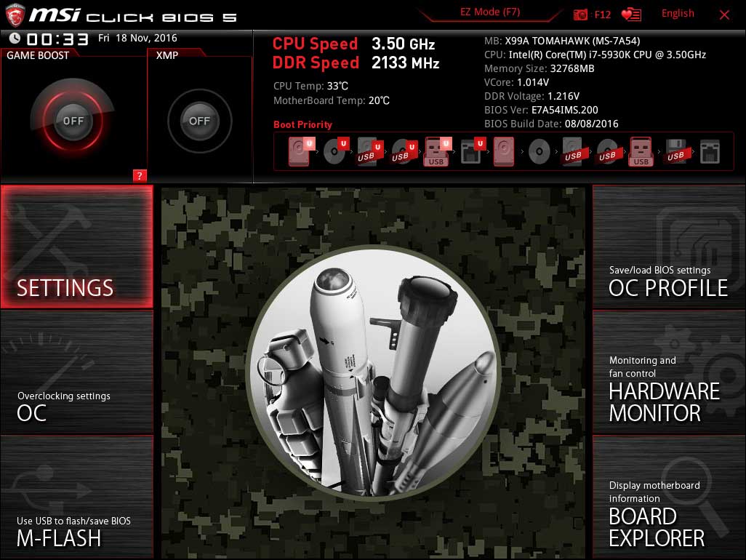The width and height of the screenshot is (746, 560).
Task: Open the SETTINGS menu tile
Action: 76,247
